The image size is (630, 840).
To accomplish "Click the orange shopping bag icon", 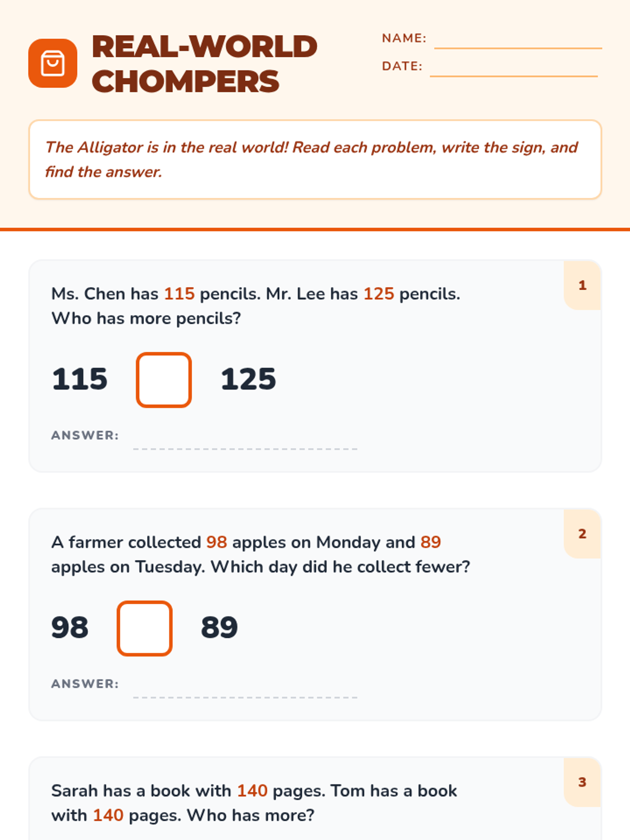I will click(52, 64).
